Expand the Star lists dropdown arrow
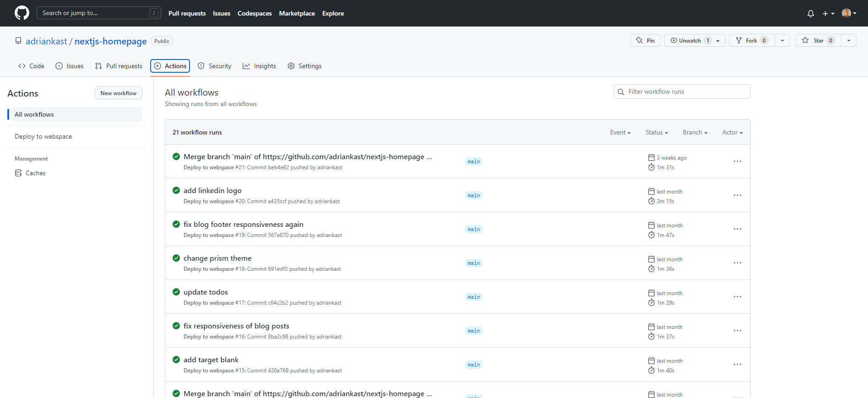 click(849, 40)
